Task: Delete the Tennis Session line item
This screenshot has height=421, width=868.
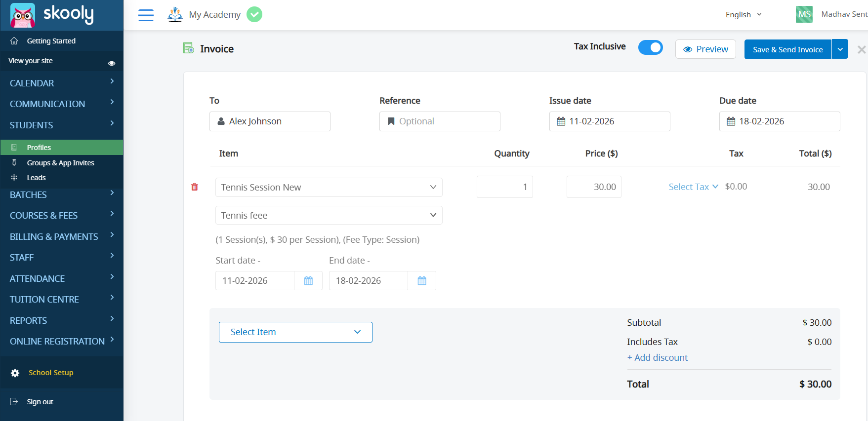Action: pyautogui.click(x=195, y=187)
